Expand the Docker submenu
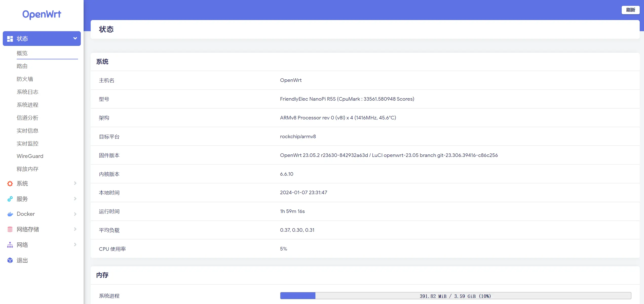This screenshot has width=644, height=304. coord(75,214)
